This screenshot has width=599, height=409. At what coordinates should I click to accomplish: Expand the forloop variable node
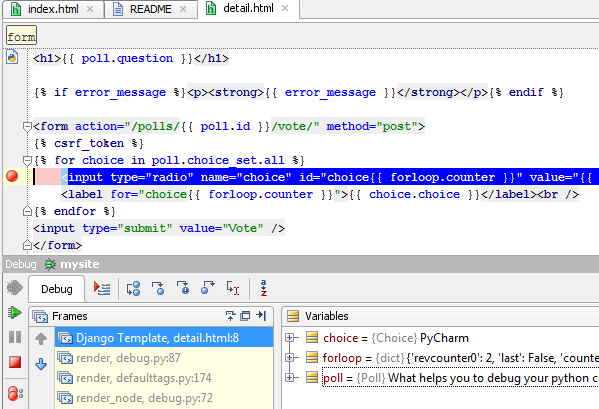point(290,358)
